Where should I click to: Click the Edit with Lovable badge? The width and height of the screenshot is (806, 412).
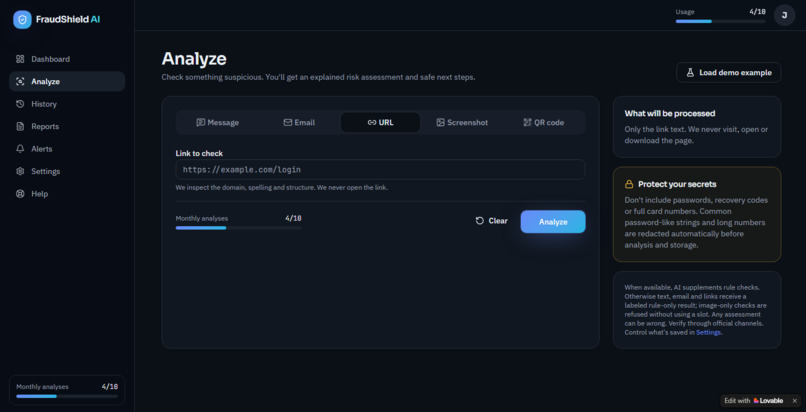click(754, 401)
